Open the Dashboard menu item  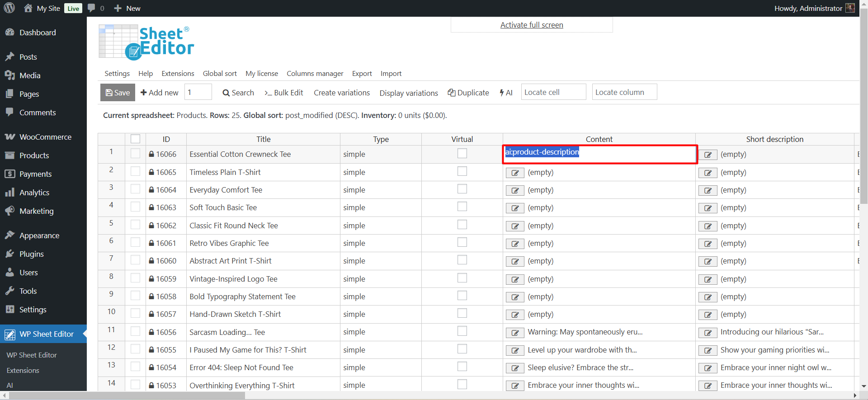click(x=38, y=33)
